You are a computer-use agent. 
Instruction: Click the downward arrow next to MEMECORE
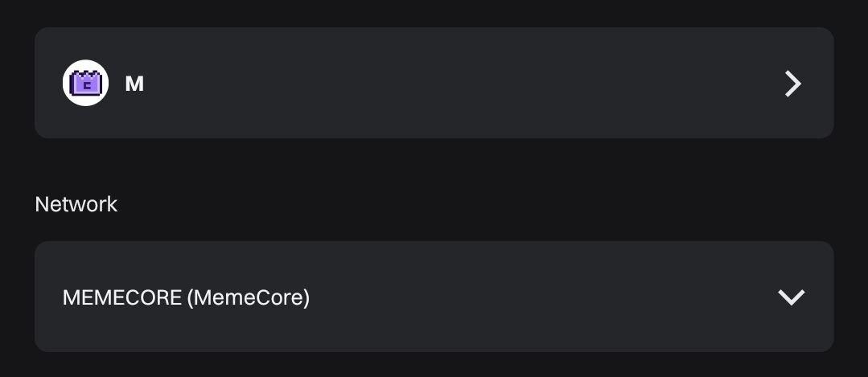[x=791, y=297]
